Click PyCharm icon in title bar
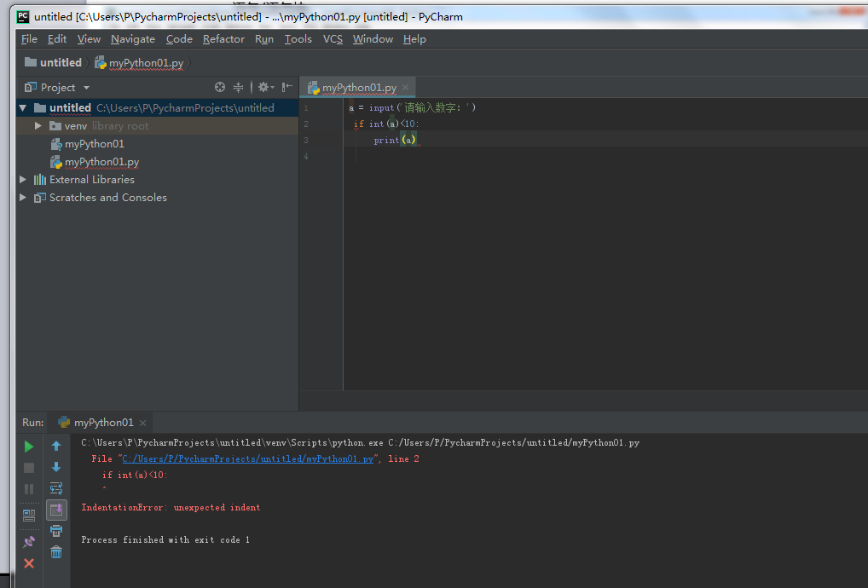The width and height of the screenshot is (868, 588). click(x=23, y=16)
